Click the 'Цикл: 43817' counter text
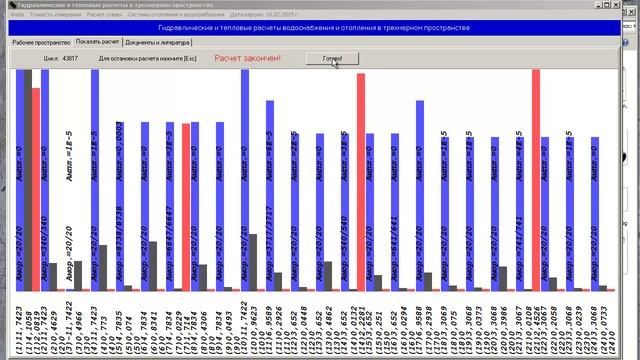 click(60, 58)
